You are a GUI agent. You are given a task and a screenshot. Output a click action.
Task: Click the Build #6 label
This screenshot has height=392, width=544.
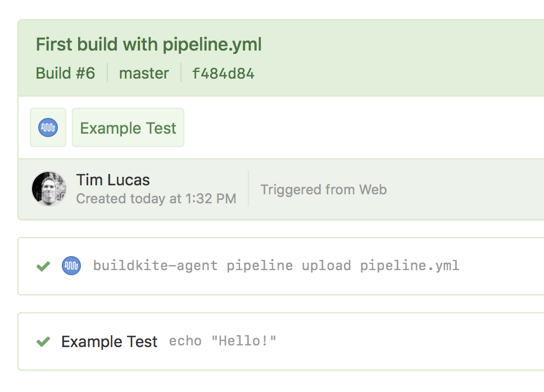[x=65, y=73]
